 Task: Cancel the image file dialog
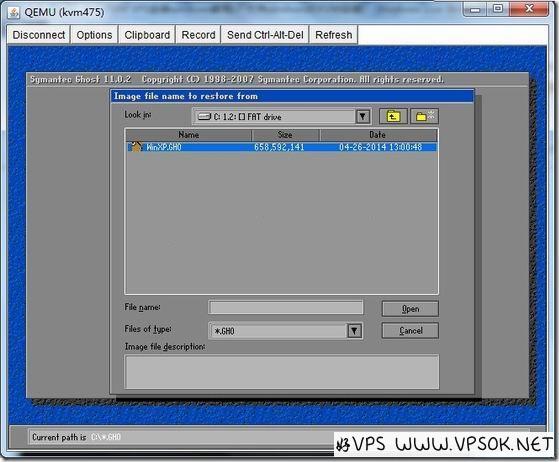click(x=410, y=331)
